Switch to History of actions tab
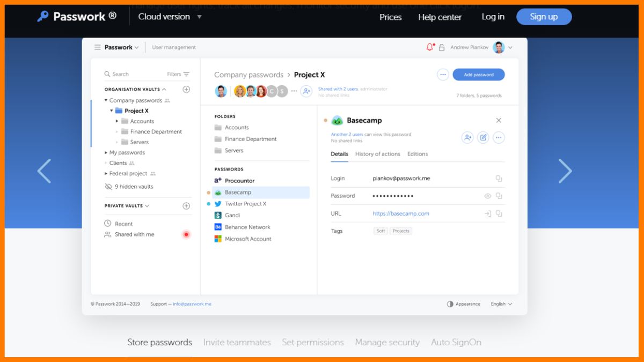 pos(378,154)
